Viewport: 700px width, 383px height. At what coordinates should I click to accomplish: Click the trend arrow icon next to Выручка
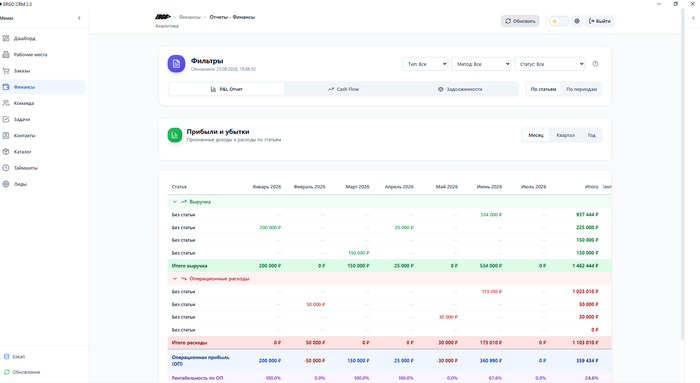coord(183,202)
